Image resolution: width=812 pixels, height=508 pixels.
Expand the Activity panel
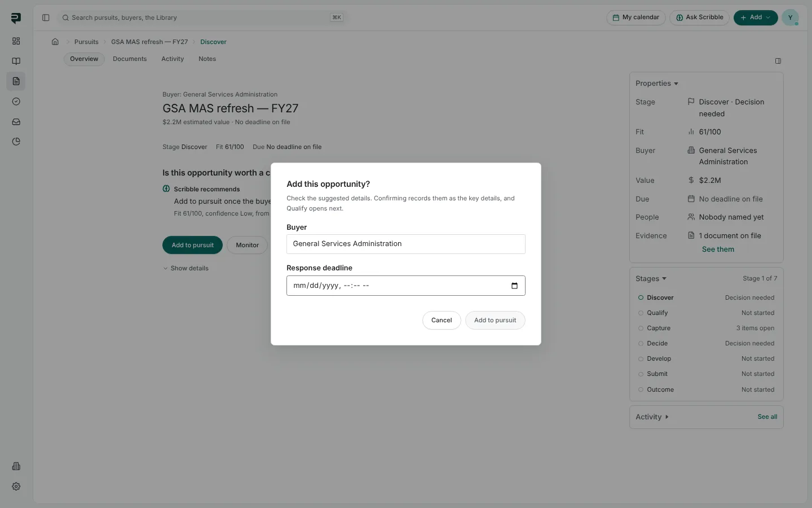click(652, 417)
